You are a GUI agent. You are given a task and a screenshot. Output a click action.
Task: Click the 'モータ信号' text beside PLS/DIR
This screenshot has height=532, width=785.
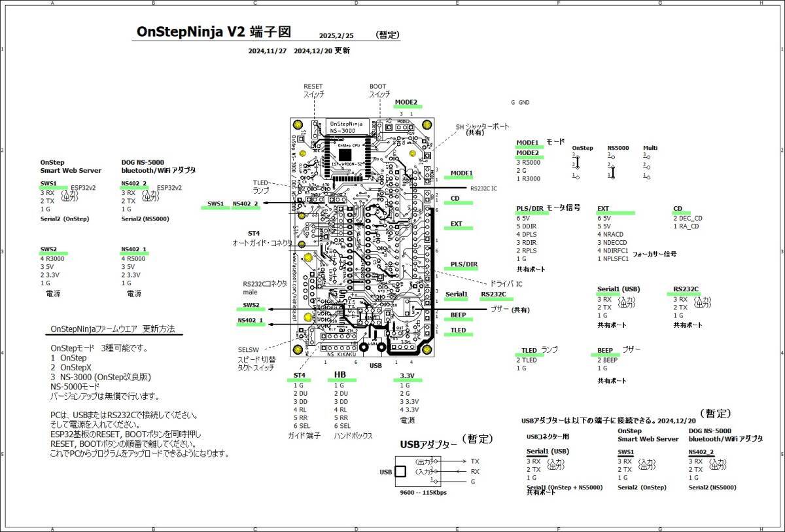563,207
